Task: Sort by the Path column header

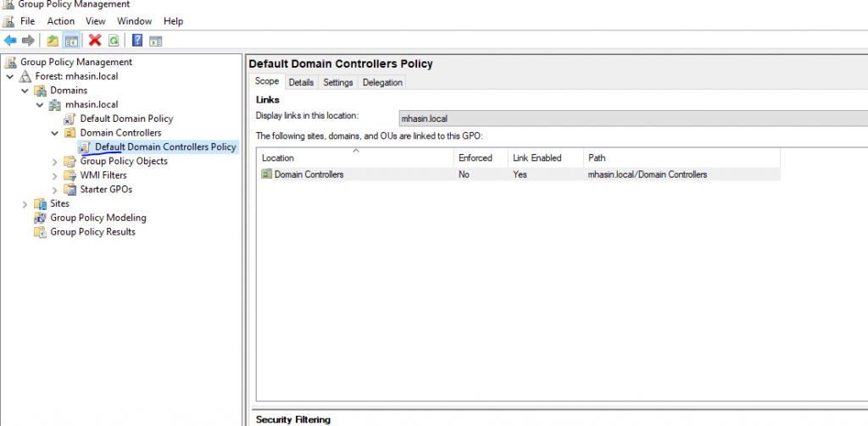Action: point(682,158)
